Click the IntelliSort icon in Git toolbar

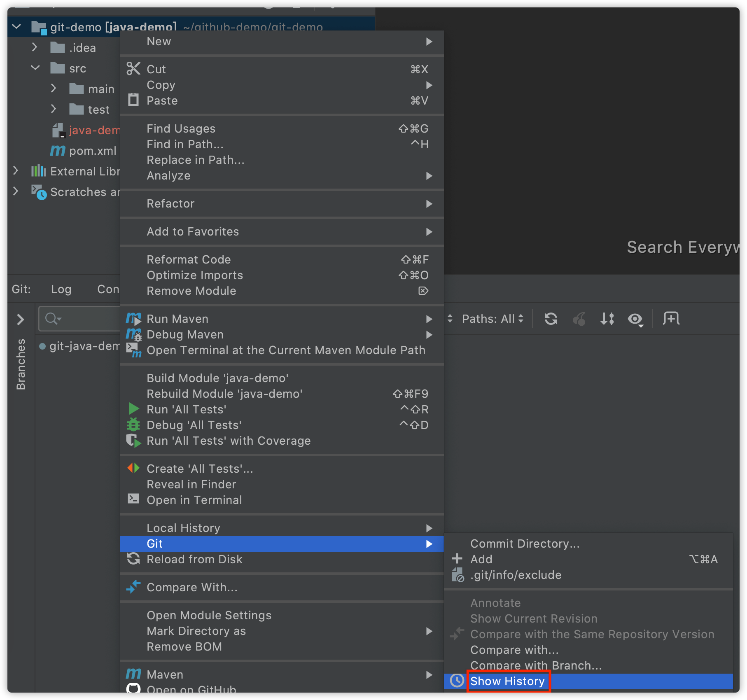(607, 319)
